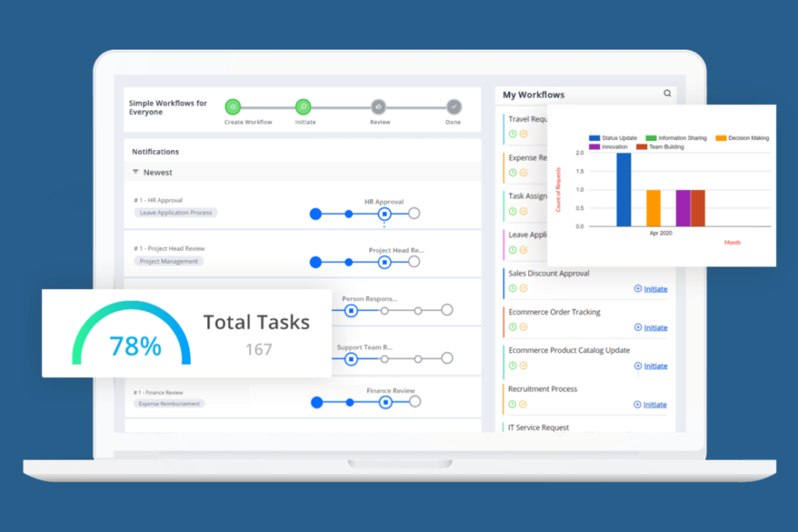Click the clock icon under Travel Request
The width and height of the screenshot is (798, 532).
point(513,134)
